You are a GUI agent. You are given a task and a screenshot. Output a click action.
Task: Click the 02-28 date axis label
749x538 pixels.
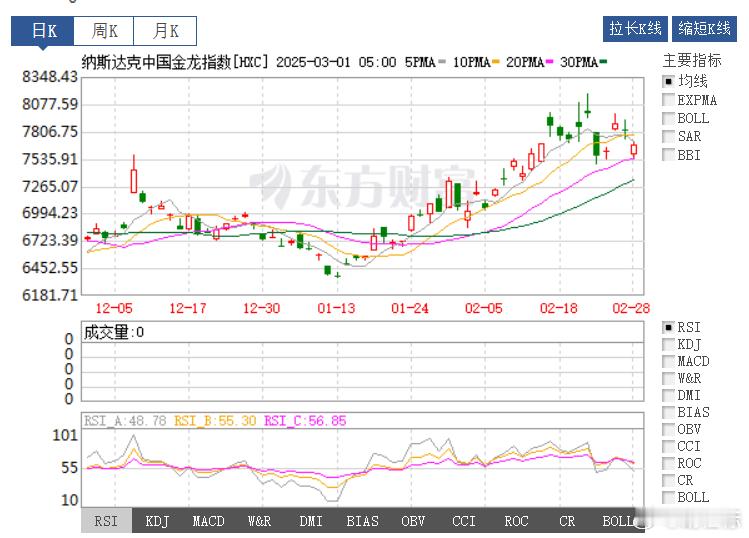(631, 308)
